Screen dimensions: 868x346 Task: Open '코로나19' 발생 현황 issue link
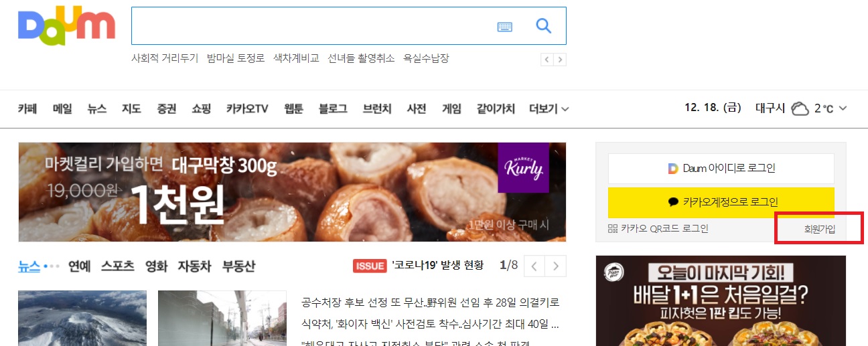coord(437,266)
